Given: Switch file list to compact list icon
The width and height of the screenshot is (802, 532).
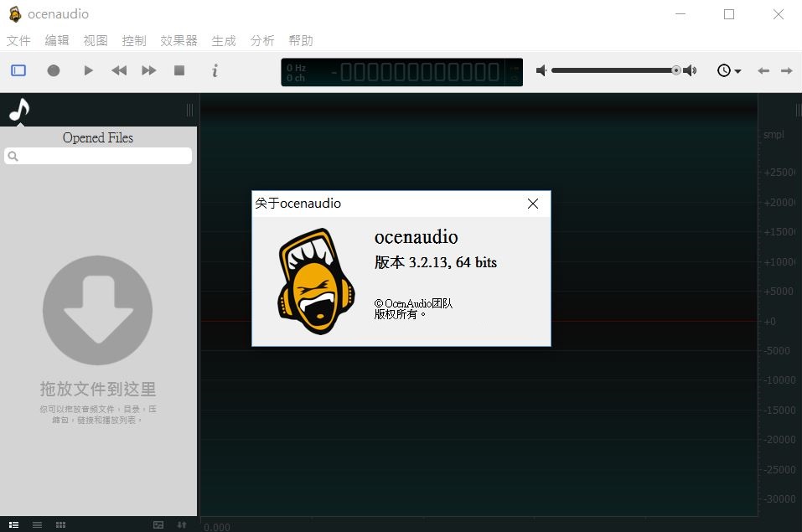Looking at the screenshot, I should (38, 524).
